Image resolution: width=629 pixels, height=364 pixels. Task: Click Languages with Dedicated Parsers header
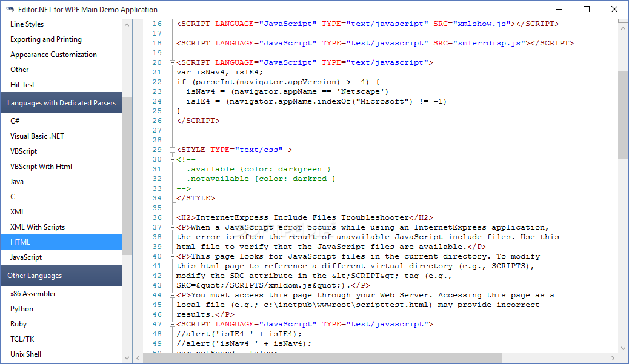pyautogui.click(x=61, y=102)
